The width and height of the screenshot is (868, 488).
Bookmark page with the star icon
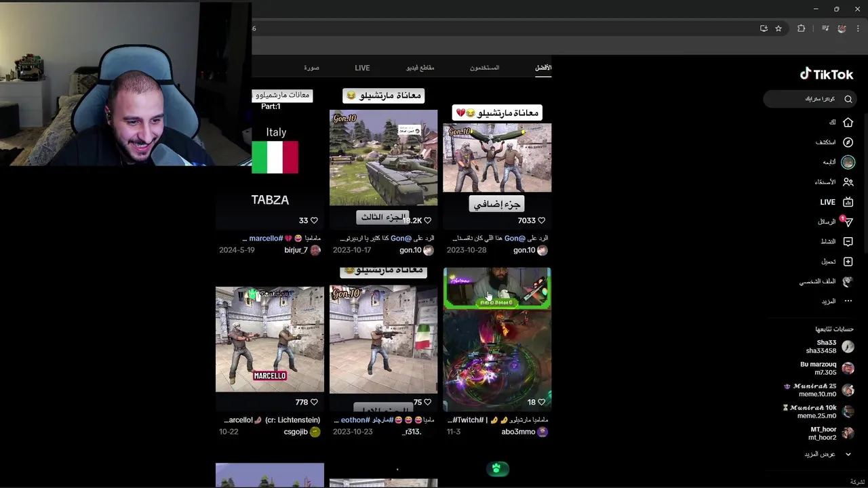tap(778, 28)
